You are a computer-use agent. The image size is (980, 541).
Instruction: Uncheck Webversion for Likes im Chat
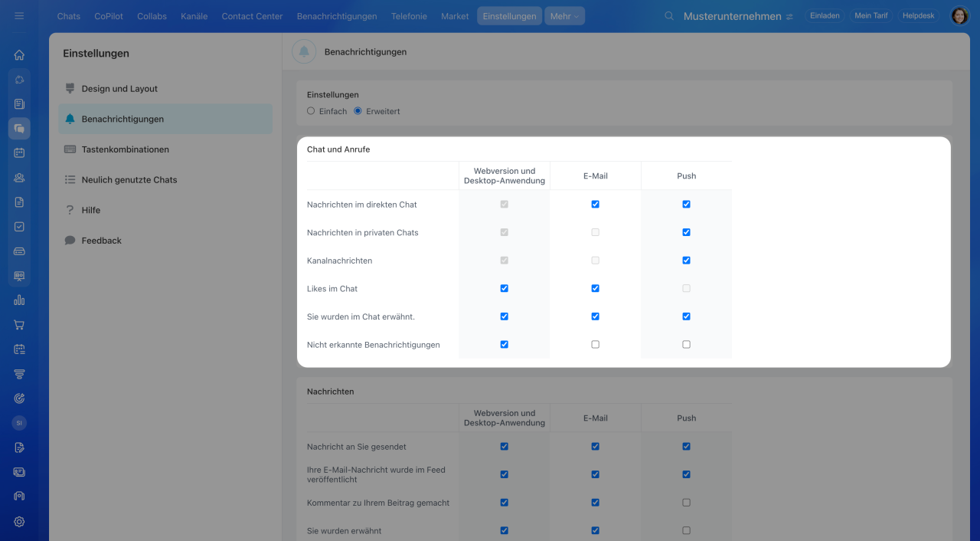504,288
